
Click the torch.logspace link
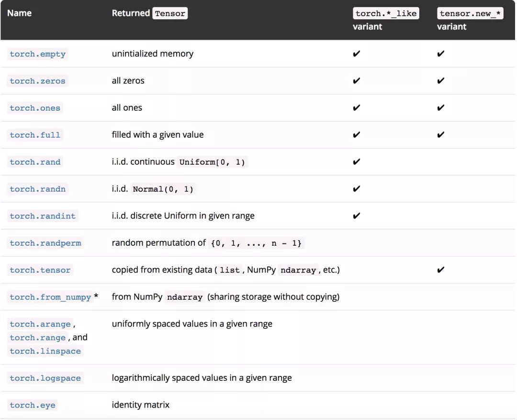[45, 378]
